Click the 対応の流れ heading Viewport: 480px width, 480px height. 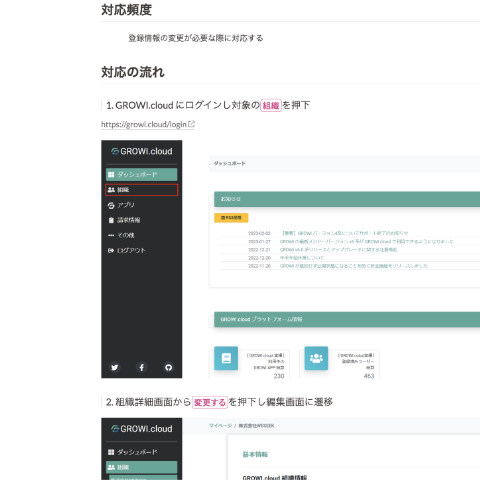coord(133,72)
